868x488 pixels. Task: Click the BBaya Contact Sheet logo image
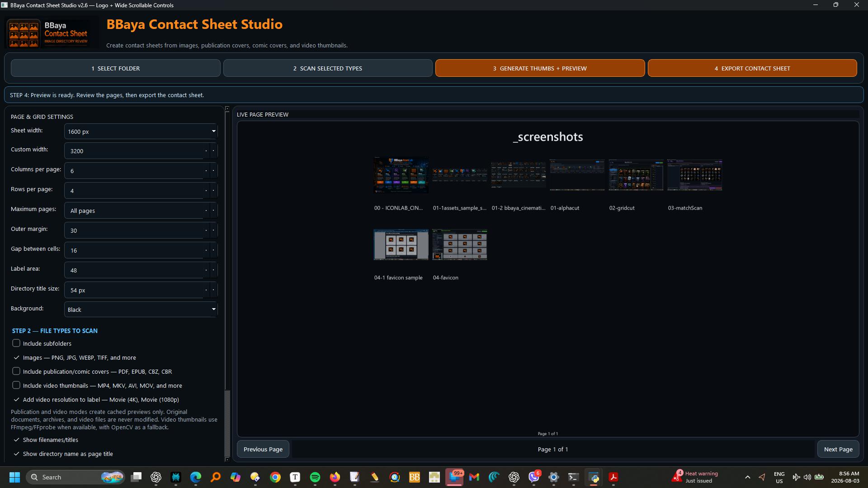pos(52,33)
